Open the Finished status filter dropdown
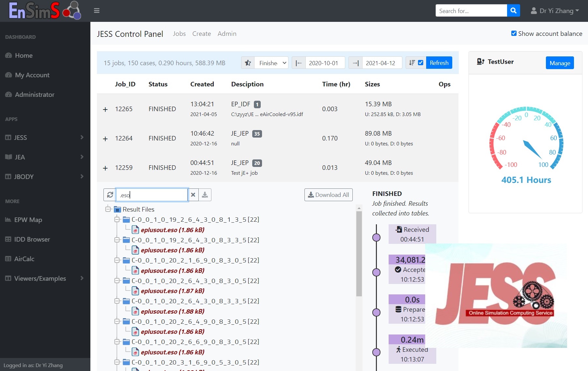 [x=271, y=63]
